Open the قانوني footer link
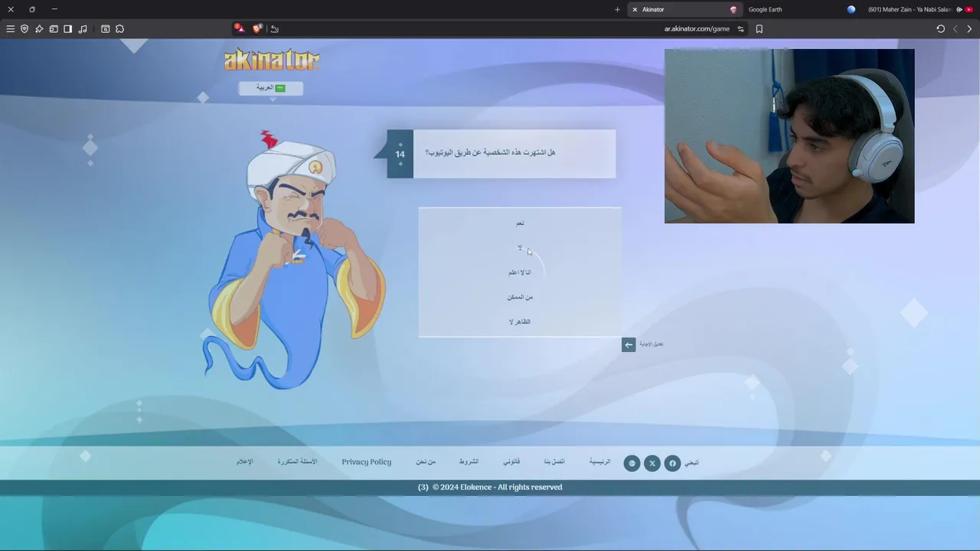980x551 pixels. pyautogui.click(x=511, y=461)
